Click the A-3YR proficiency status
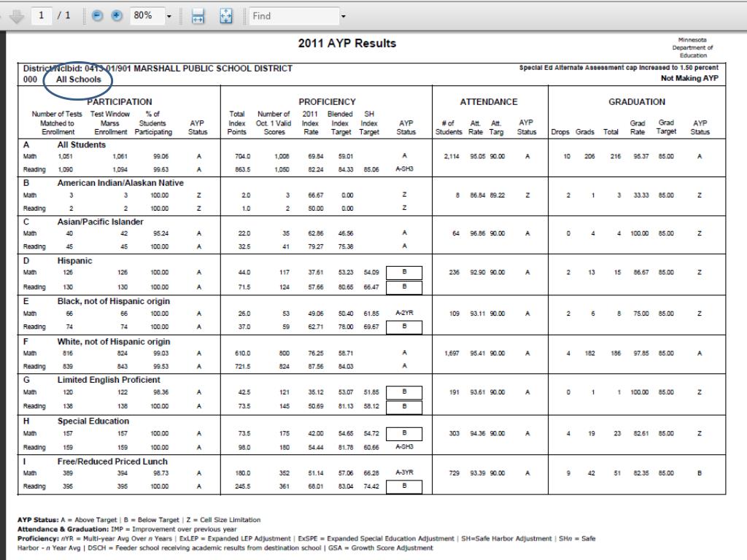 [404, 472]
